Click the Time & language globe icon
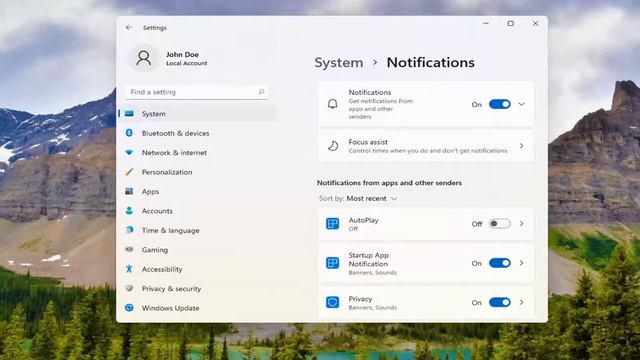640x360 pixels. (129, 230)
